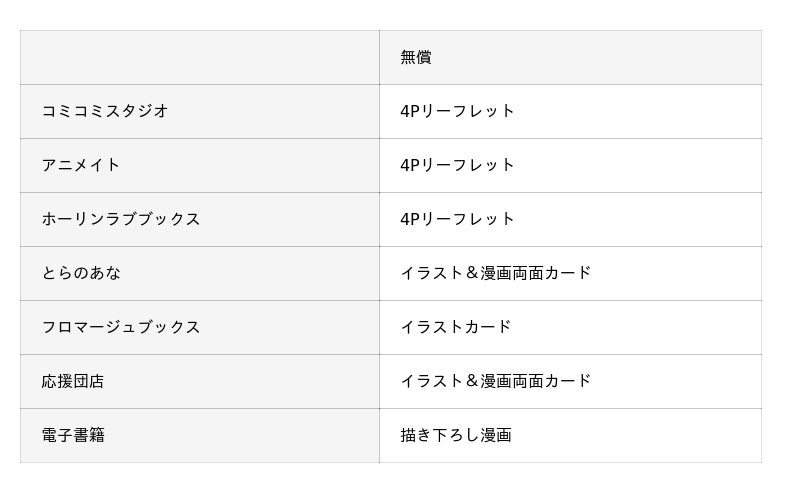
Task: Click イラスト＆漫画両面カード beside とらのあな
Action: tap(496, 273)
